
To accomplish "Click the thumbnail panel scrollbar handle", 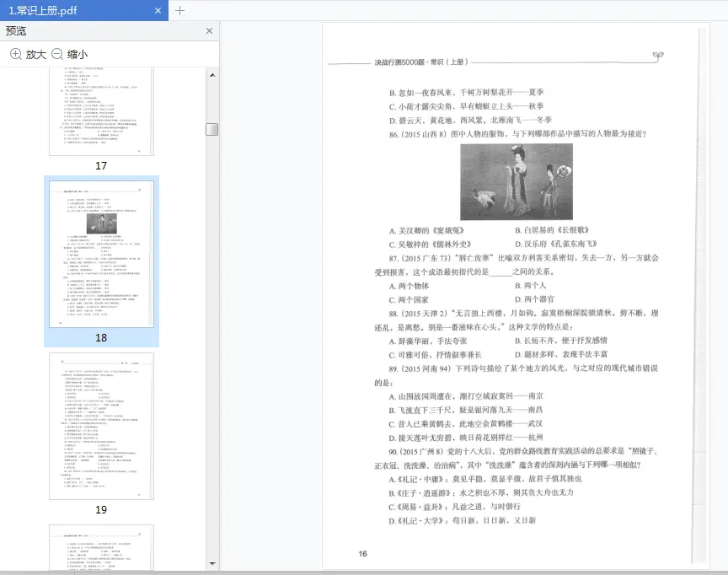I will [x=212, y=129].
